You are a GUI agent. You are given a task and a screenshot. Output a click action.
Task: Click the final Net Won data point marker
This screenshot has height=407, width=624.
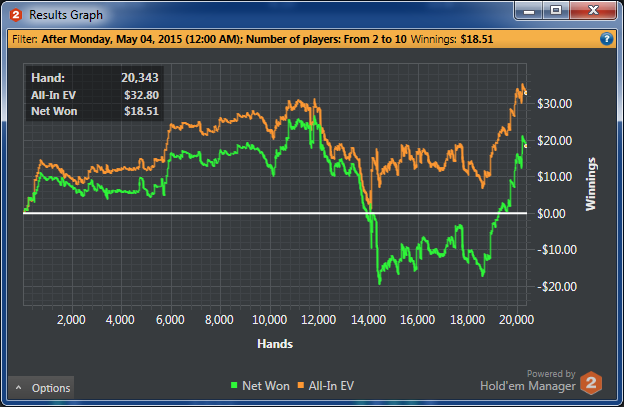click(x=525, y=146)
